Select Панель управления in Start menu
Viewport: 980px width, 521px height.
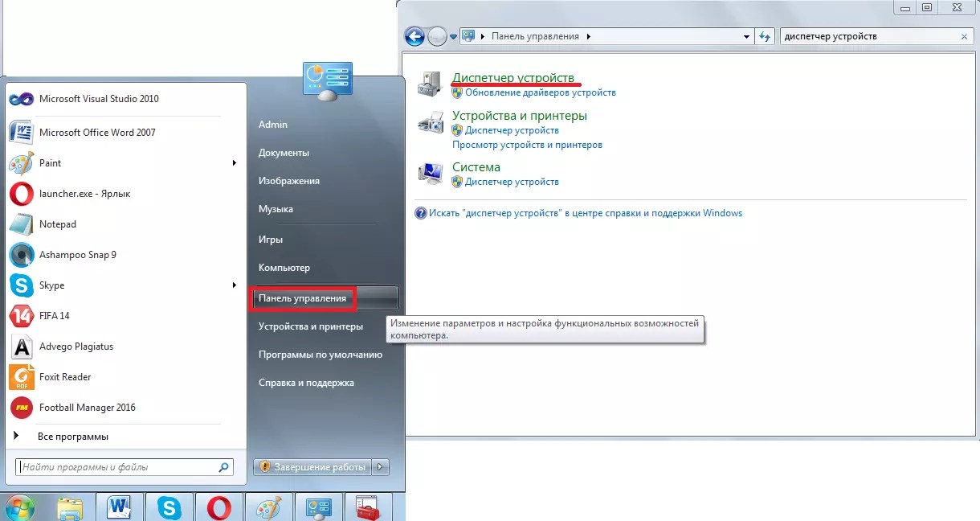(x=303, y=298)
